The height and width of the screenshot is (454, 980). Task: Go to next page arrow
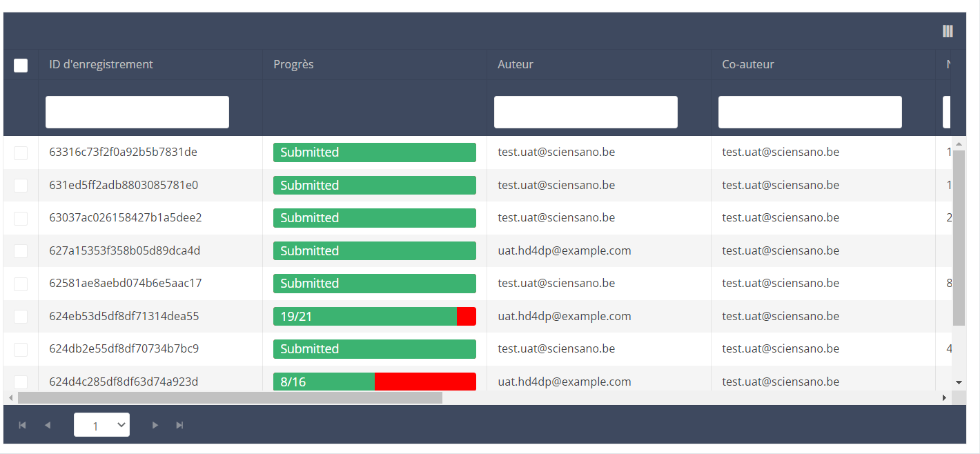[155, 425]
